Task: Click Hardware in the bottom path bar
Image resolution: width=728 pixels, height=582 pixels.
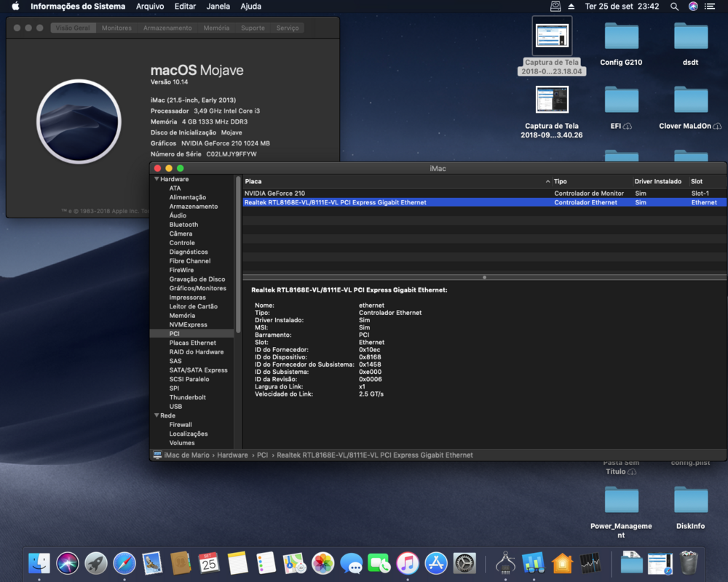Action: (x=232, y=455)
